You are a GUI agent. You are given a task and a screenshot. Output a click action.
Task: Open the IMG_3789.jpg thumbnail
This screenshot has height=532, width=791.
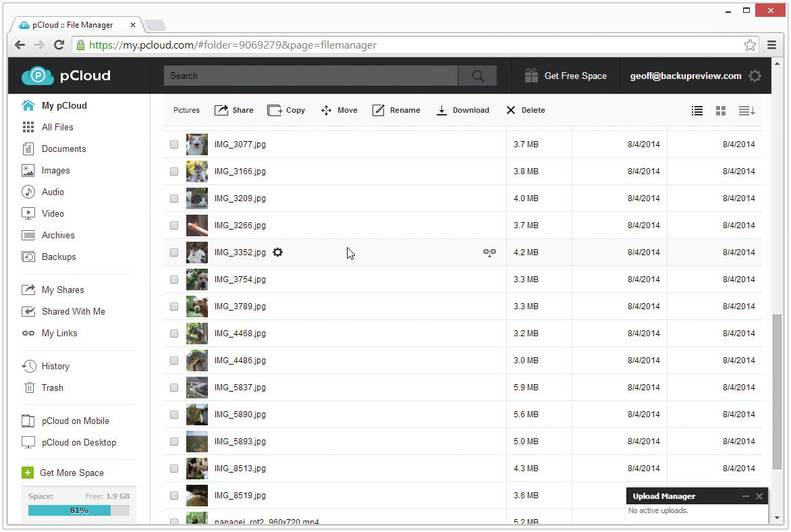(x=197, y=307)
